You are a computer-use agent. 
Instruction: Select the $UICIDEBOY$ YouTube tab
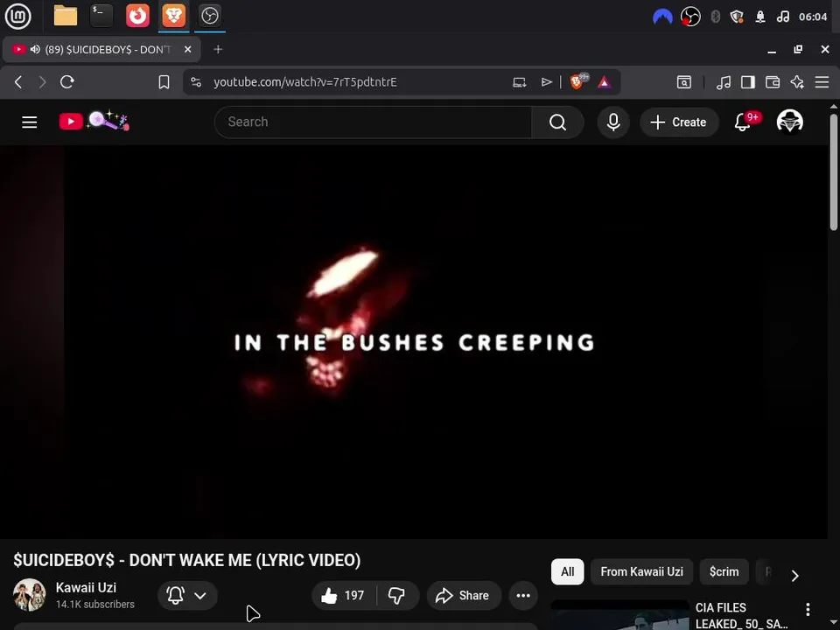[101, 49]
